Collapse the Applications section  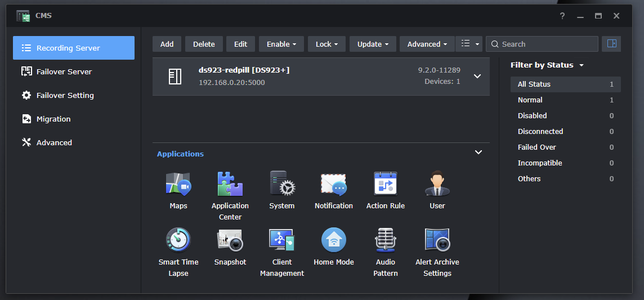click(x=478, y=153)
